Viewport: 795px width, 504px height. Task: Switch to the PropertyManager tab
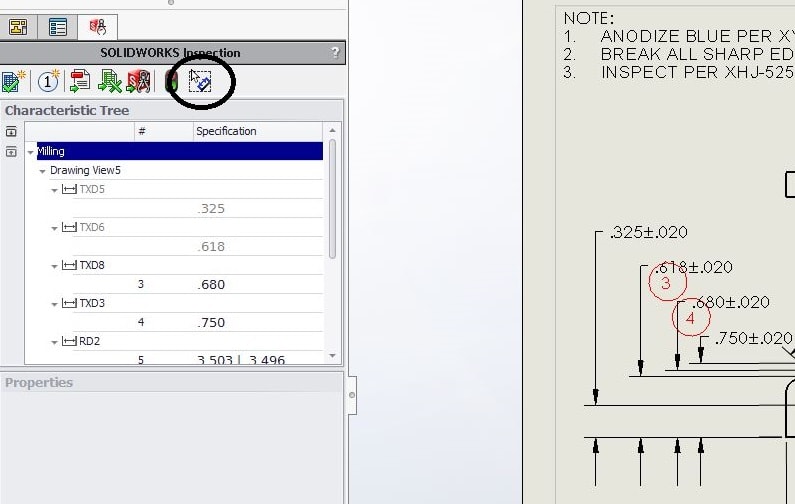click(58, 27)
